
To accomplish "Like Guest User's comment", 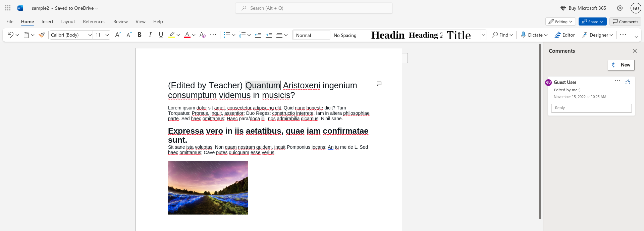I will coord(628,82).
